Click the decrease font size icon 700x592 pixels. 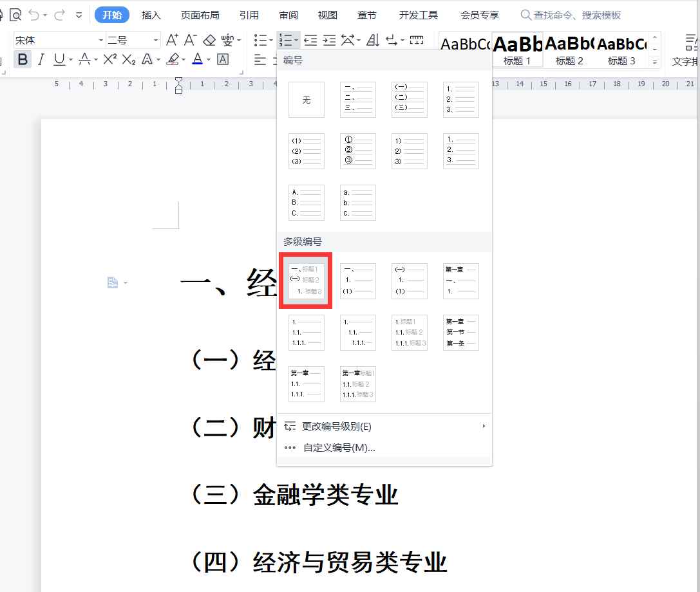click(189, 39)
